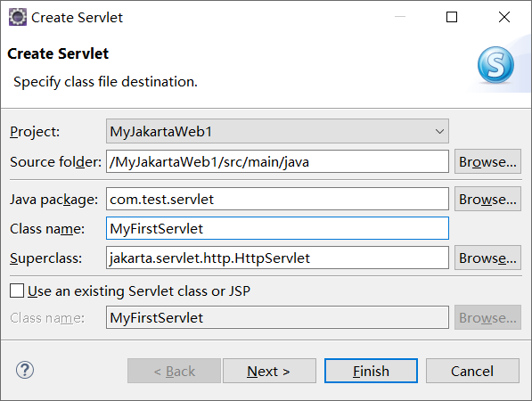Image resolution: width=532 pixels, height=401 pixels.
Task: Open the Project dropdown list
Action: point(439,131)
